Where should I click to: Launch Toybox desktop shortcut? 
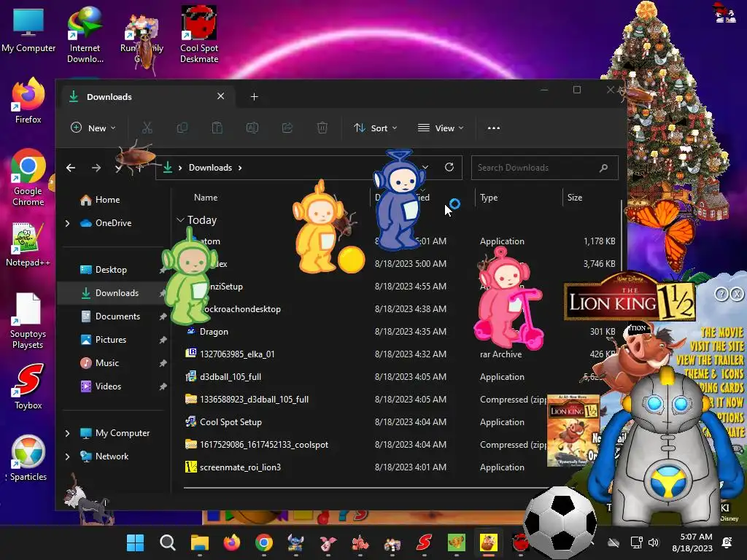pyautogui.click(x=28, y=386)
